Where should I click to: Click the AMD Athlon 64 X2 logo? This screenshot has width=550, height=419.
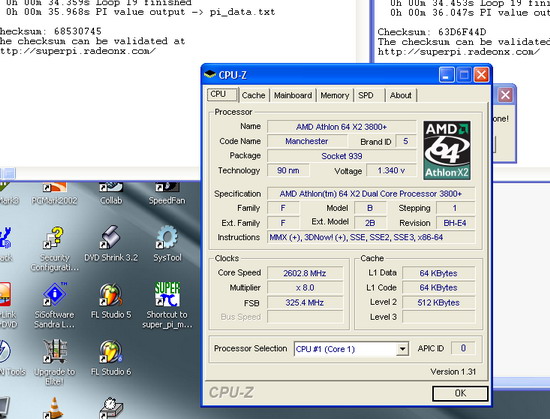(x=447, y=150)
